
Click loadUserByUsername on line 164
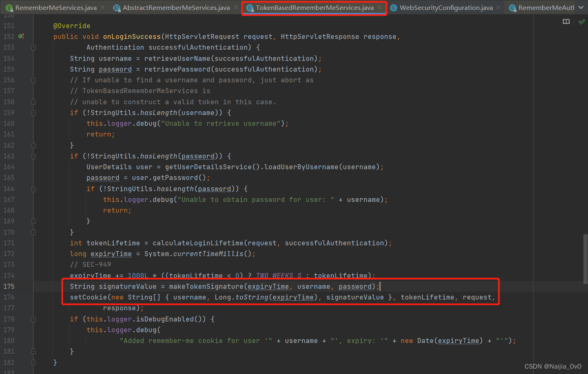301,167
